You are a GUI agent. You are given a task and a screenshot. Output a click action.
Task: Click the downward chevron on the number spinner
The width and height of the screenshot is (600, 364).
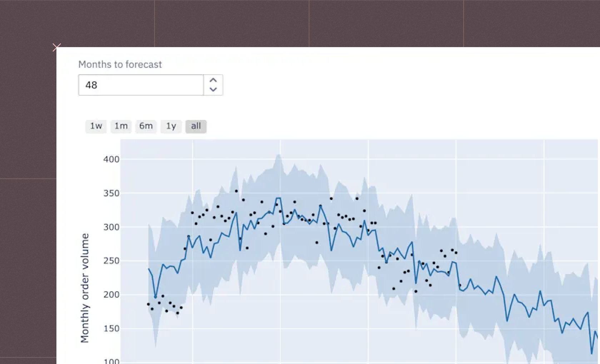213,89
